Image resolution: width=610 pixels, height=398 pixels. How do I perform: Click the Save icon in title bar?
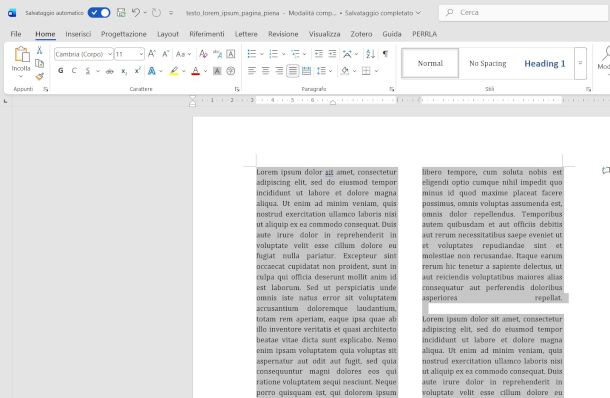pyautogui.click(x=121, y=13)
